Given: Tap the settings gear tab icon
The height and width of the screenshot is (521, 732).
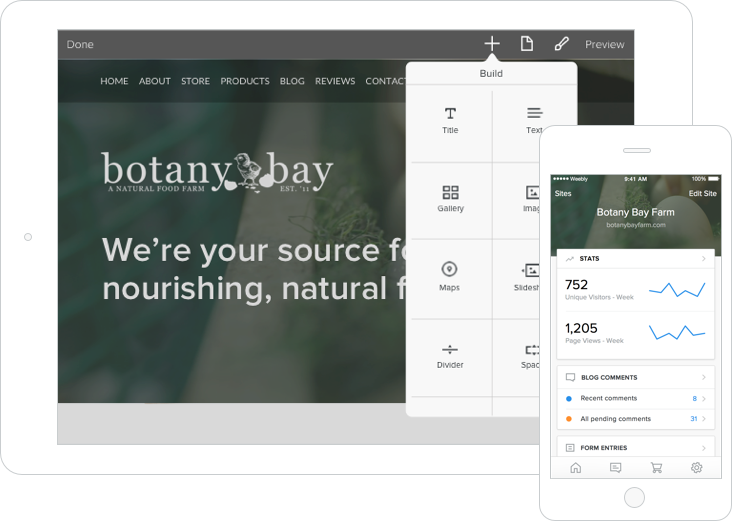Looking at the screenshot, I should pyautogui.click(x=697, y=467).
